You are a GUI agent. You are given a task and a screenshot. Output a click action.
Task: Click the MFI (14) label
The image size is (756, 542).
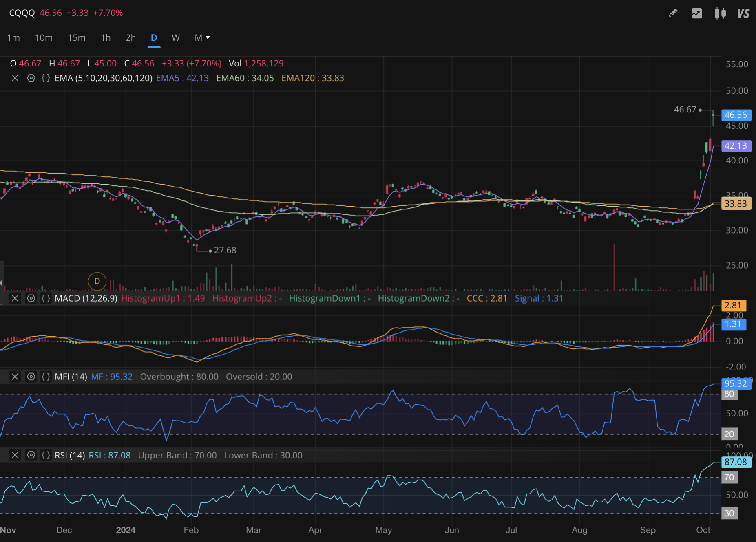tap(71, 377)
